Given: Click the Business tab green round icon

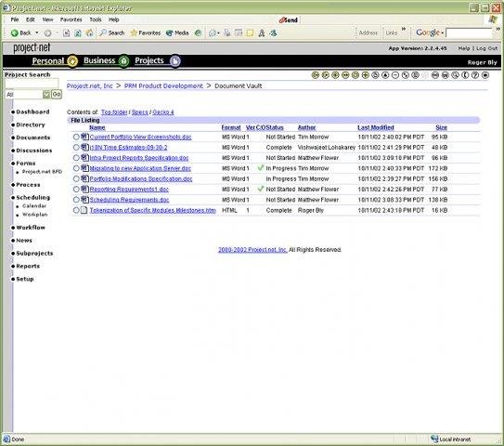Looking at the screenshot, I should point(123,60).
